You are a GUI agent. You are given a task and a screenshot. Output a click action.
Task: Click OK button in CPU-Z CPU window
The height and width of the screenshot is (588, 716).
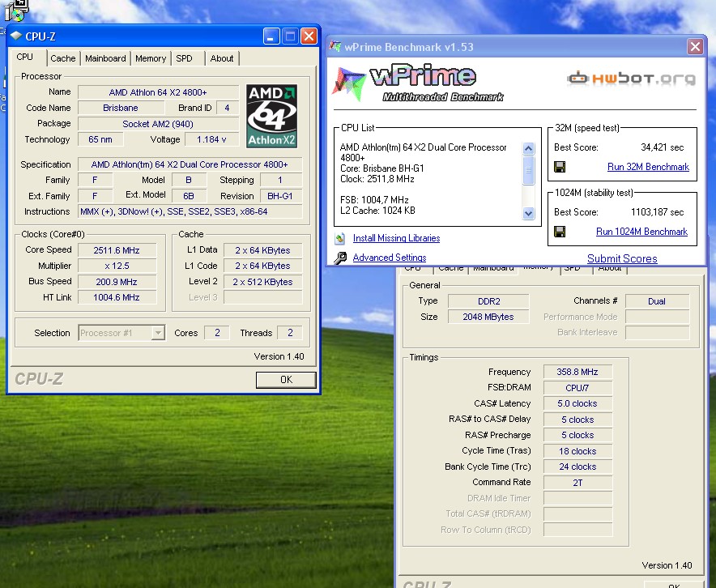(x=286, y=380)
